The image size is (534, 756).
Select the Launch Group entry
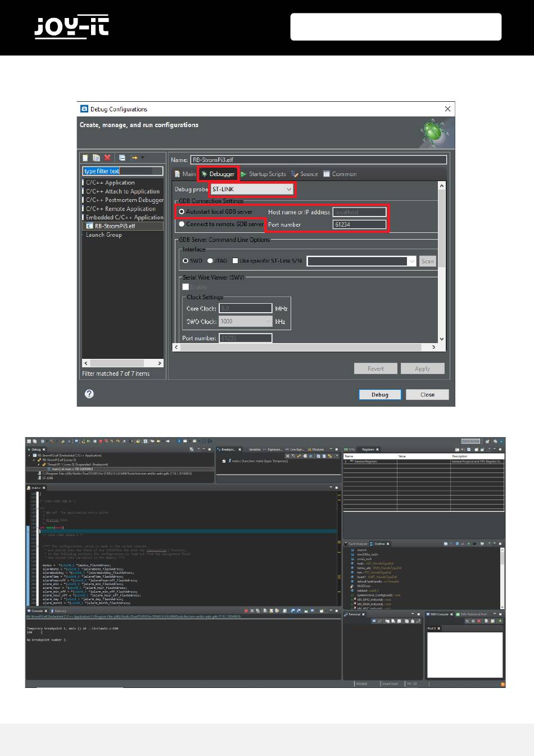pos(103,235)
